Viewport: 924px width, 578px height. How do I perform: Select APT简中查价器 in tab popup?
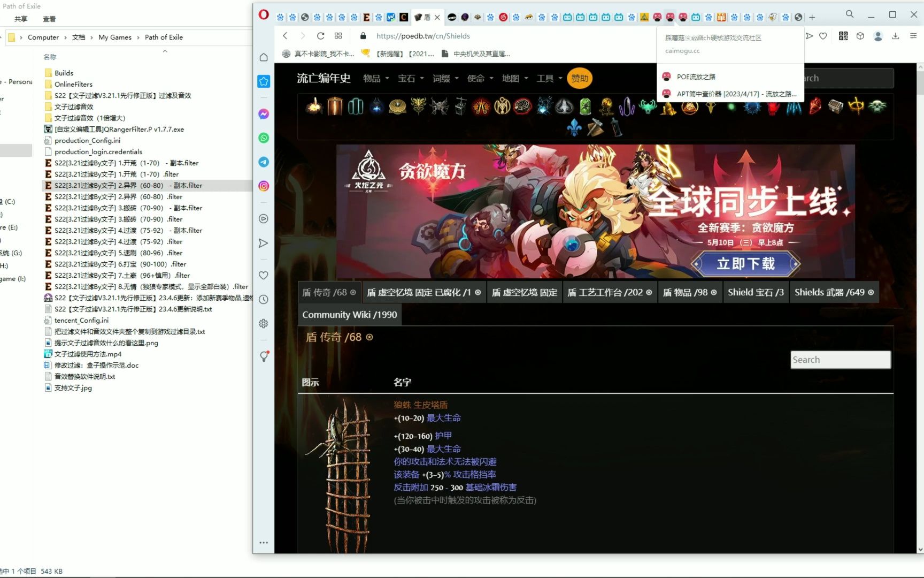tap(730, 94)
